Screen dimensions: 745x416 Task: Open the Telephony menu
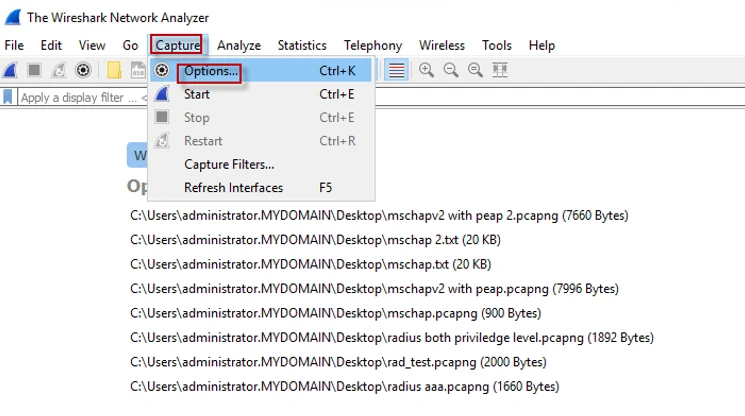tap(373, 45)
